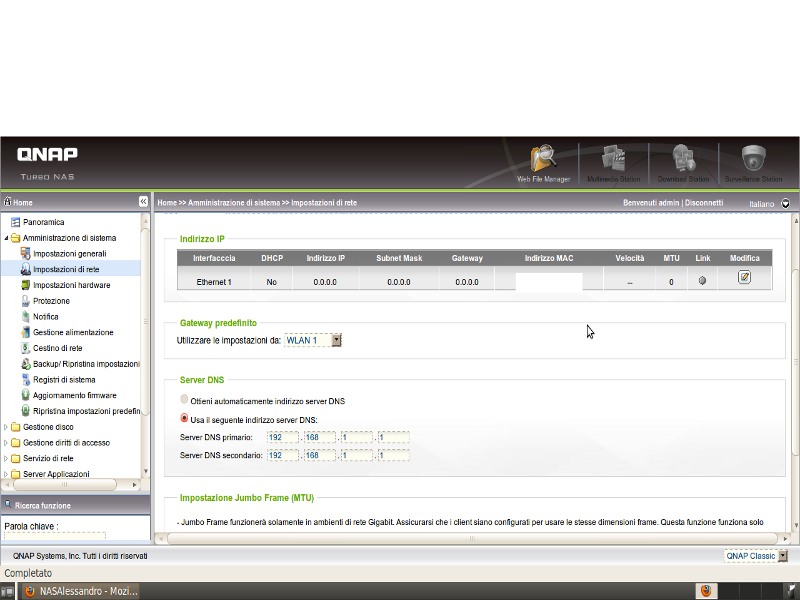Screen dimensions: 800x600
Task: Open Aggiornamento firmware in the sidebar
Action: tap(74, 395)
